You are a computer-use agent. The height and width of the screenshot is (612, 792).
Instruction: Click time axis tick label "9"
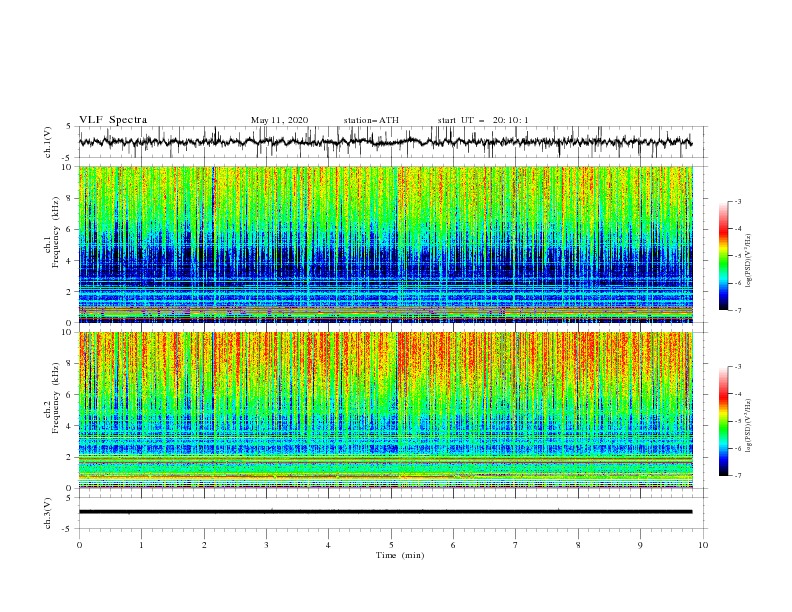click(640, 545)
